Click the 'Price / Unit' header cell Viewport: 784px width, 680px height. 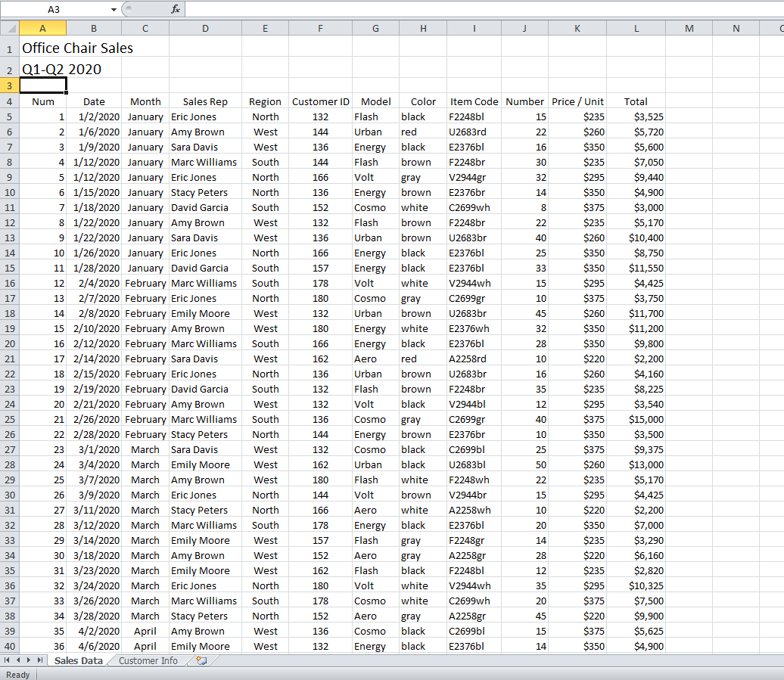pyautogui.click(x=577, y=102)
